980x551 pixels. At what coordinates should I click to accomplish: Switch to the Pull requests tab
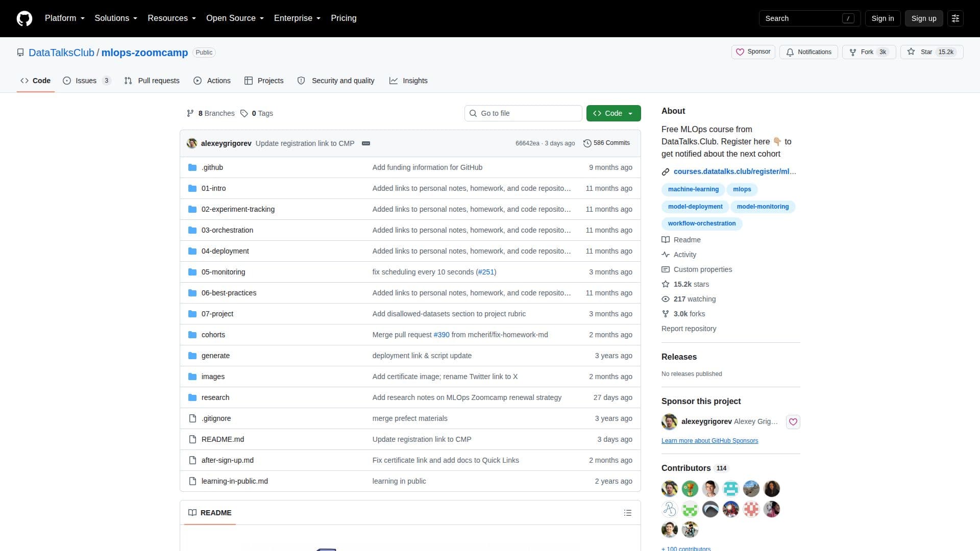coord(152,81)
